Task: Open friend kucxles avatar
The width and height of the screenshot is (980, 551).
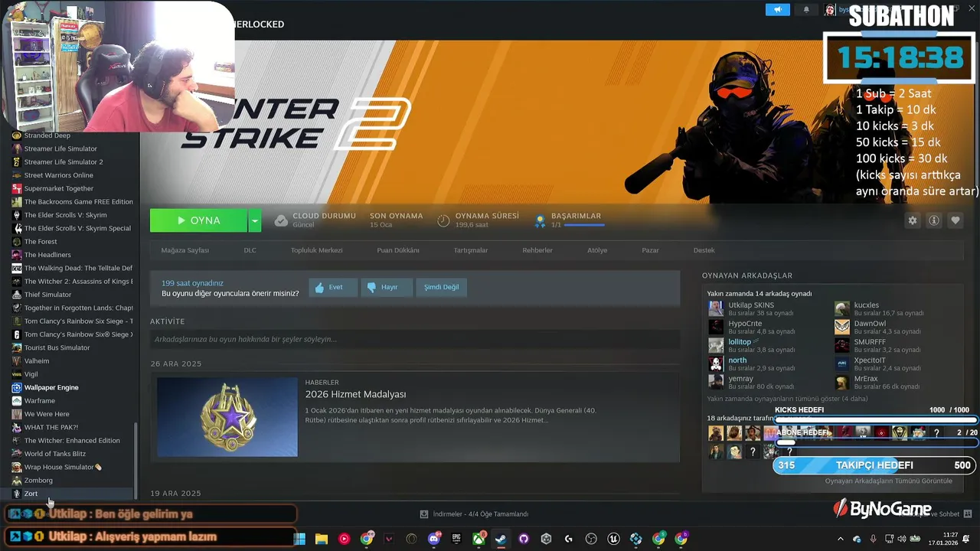Action: pos(842,308)
